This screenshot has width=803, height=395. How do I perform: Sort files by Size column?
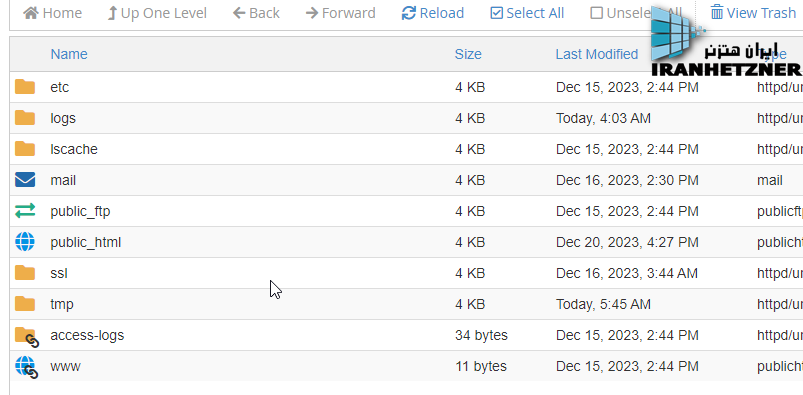[x=468, y=54]
